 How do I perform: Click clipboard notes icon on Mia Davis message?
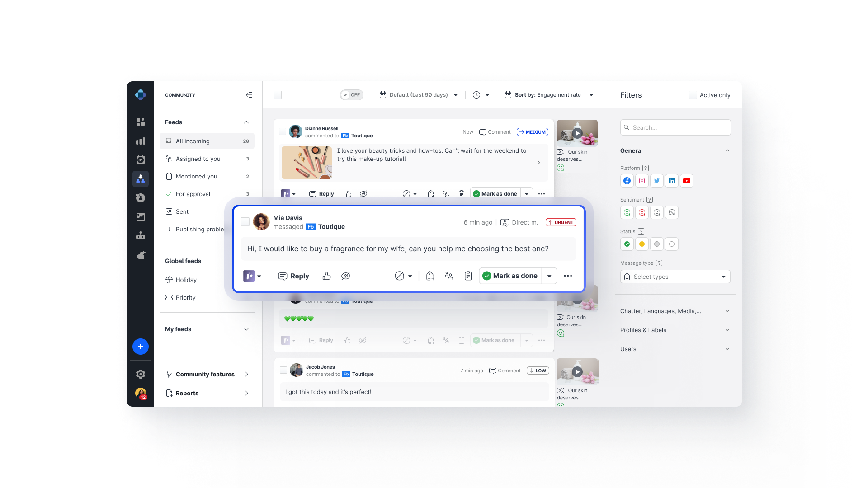click(x=468, y=276)
